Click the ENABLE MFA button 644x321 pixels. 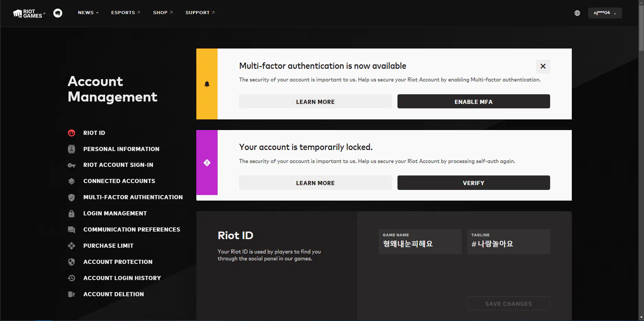(474, 101)
